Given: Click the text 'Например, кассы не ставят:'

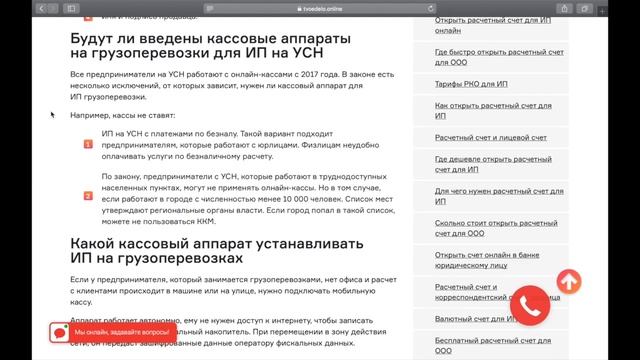Looking at the screenshot, I should click(122, 116).
